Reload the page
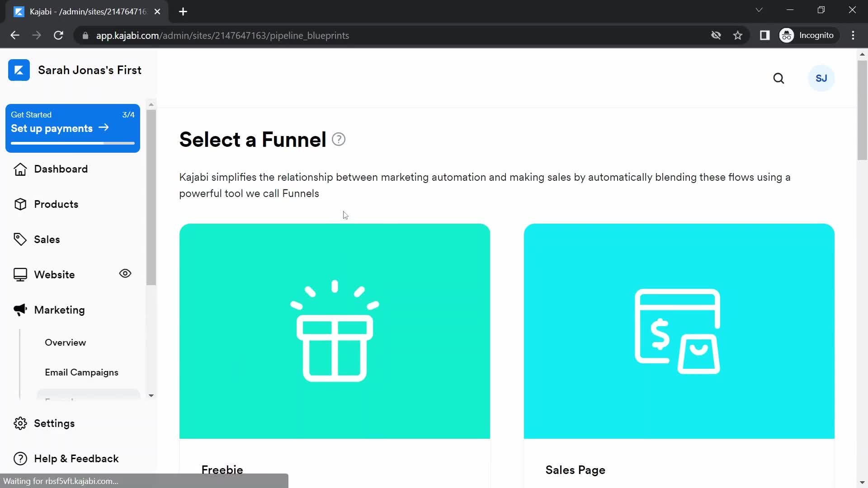Image resolution: width=868 pixels, height=488 pixels. pyautogui.click(x=58, y=35)
